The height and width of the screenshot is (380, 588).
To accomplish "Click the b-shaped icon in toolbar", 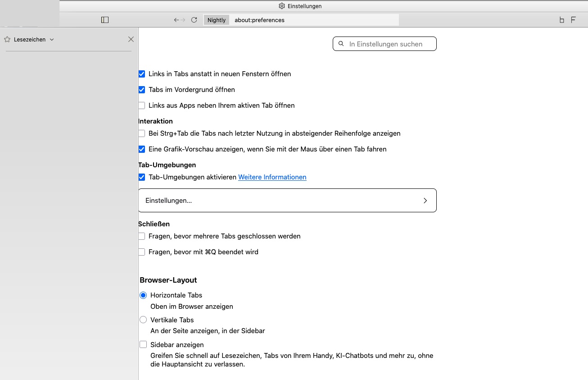I will [561, 20].
